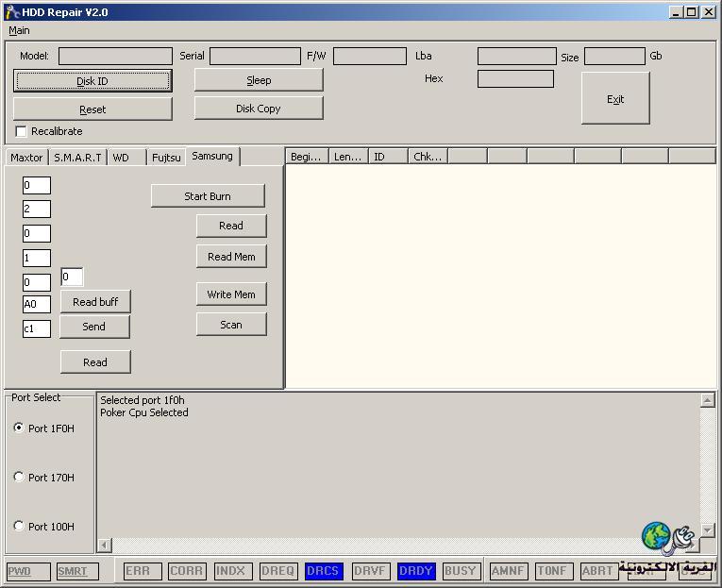
Task: Click the Hex input field
Action: (515, 78)
